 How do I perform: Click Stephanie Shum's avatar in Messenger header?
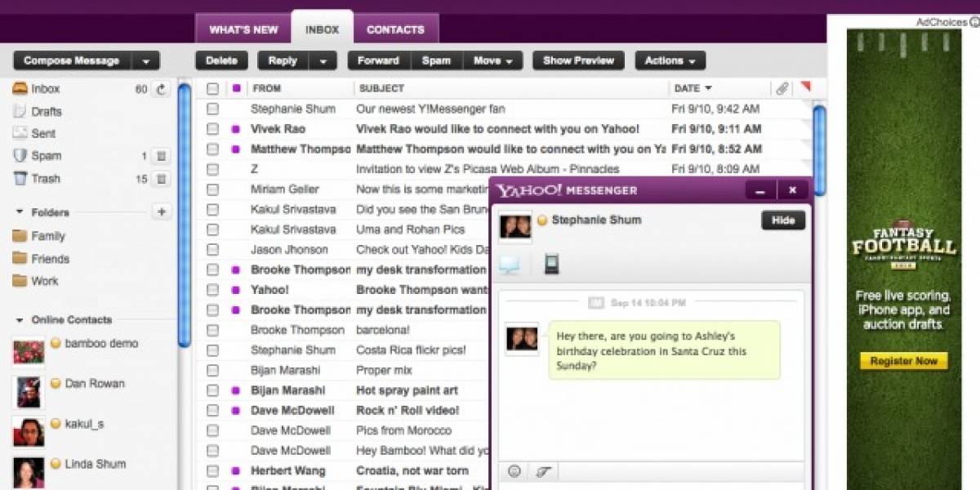[515, 226]
